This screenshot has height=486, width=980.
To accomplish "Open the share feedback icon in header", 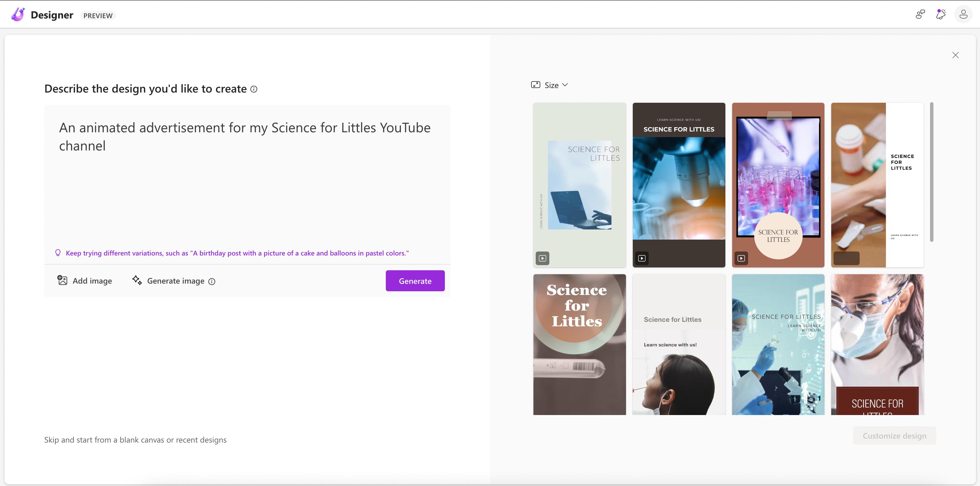I will 920,15.
